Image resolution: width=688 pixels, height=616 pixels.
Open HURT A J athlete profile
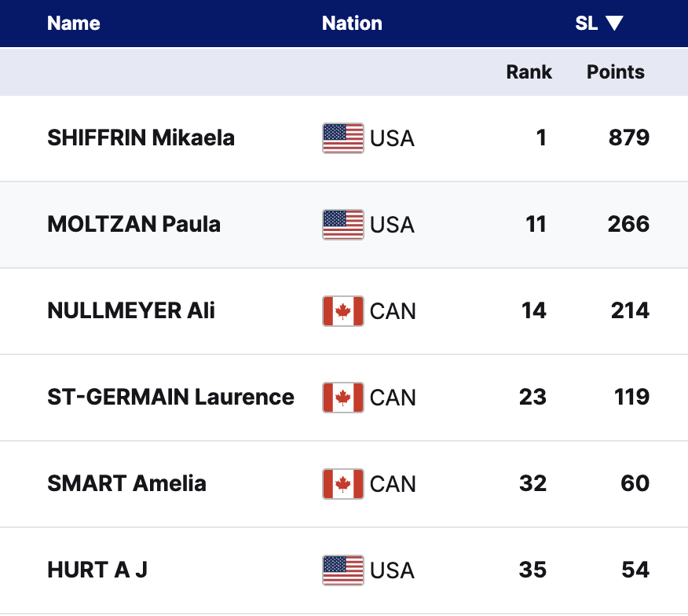pos(97,570)
